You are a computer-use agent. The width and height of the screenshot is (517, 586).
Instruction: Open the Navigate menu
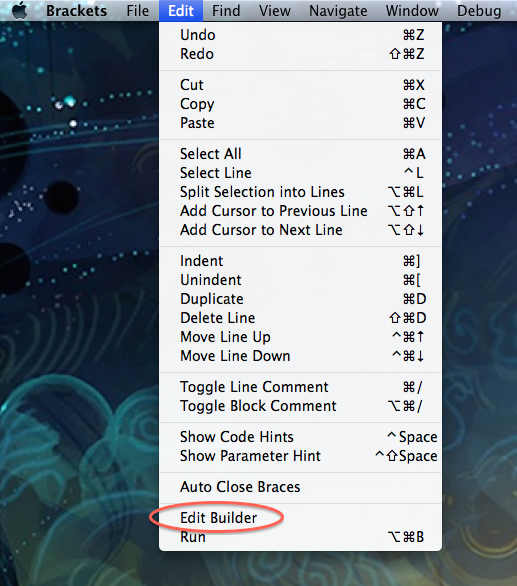338,10
